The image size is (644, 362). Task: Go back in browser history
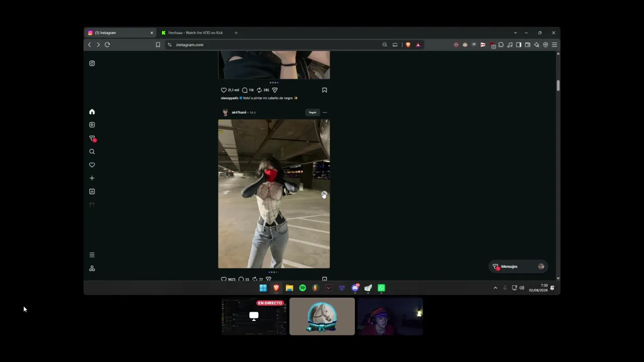[x=90, y=45]
